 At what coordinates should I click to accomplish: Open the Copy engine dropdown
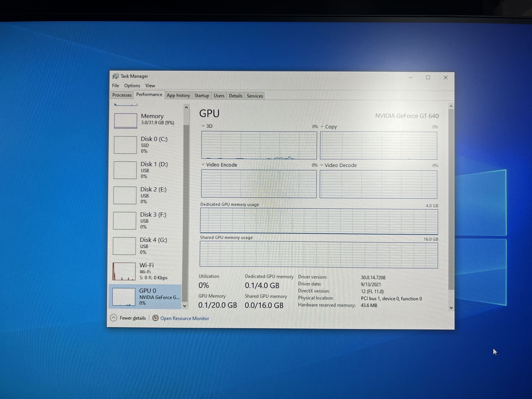click(322, 127)
